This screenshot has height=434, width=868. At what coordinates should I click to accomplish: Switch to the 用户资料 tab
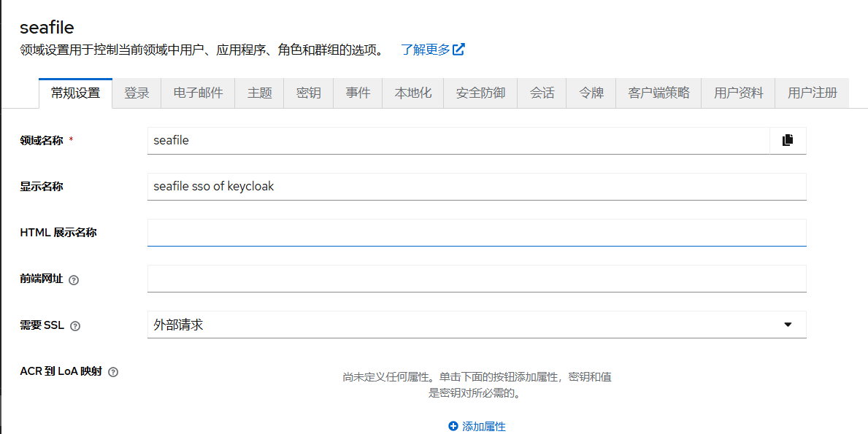point(739,93)
